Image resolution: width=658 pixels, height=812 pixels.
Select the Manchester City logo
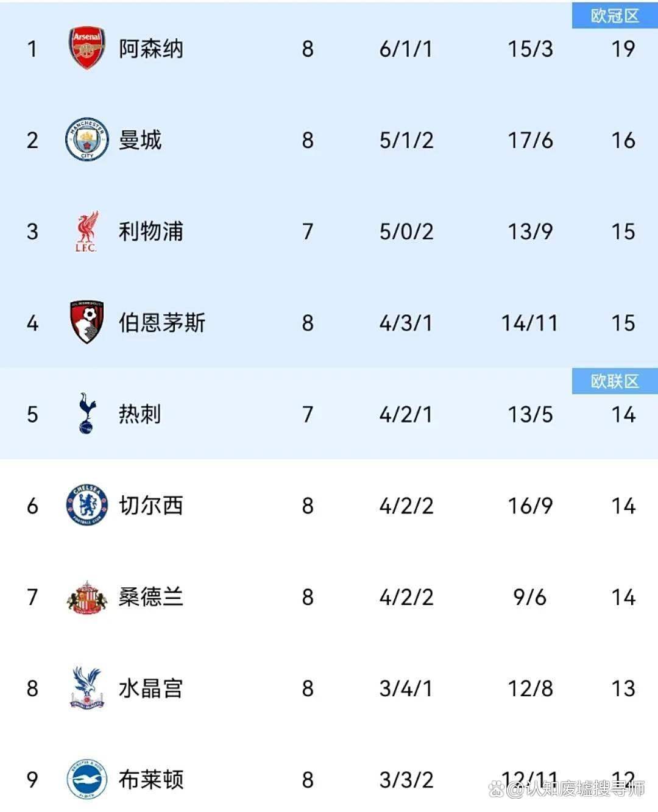point(85,140)
